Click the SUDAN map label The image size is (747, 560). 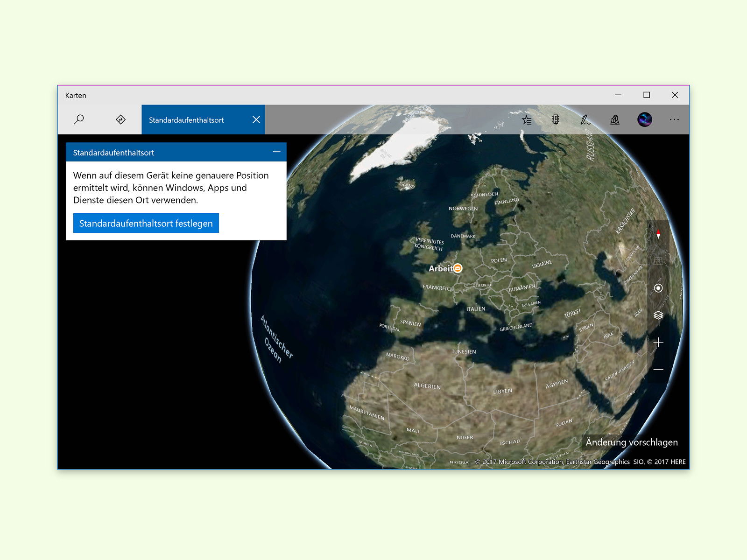[564, 423]
